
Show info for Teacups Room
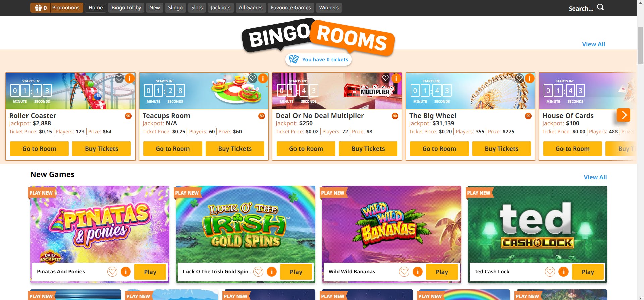263,78
